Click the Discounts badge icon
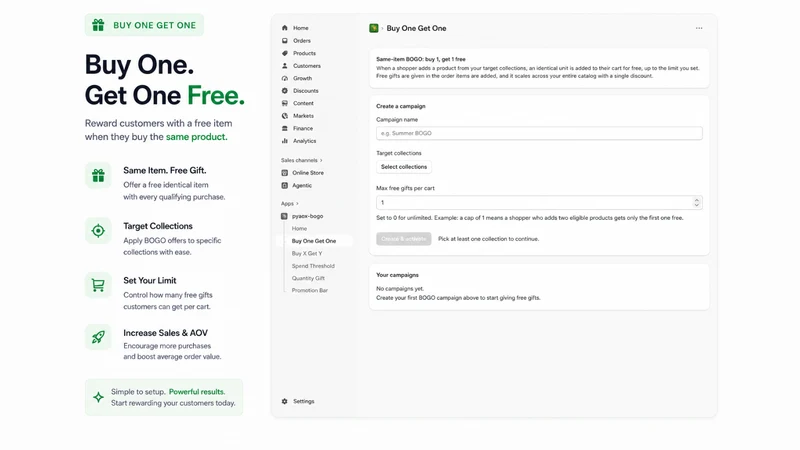The width and height of the screenshot is (800, 450). click(285, 91)
